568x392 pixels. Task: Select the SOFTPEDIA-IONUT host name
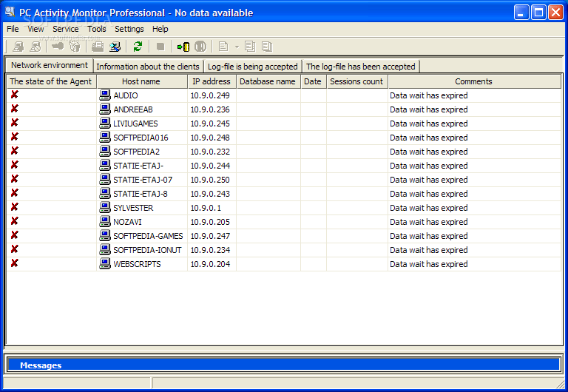(147, 250)
